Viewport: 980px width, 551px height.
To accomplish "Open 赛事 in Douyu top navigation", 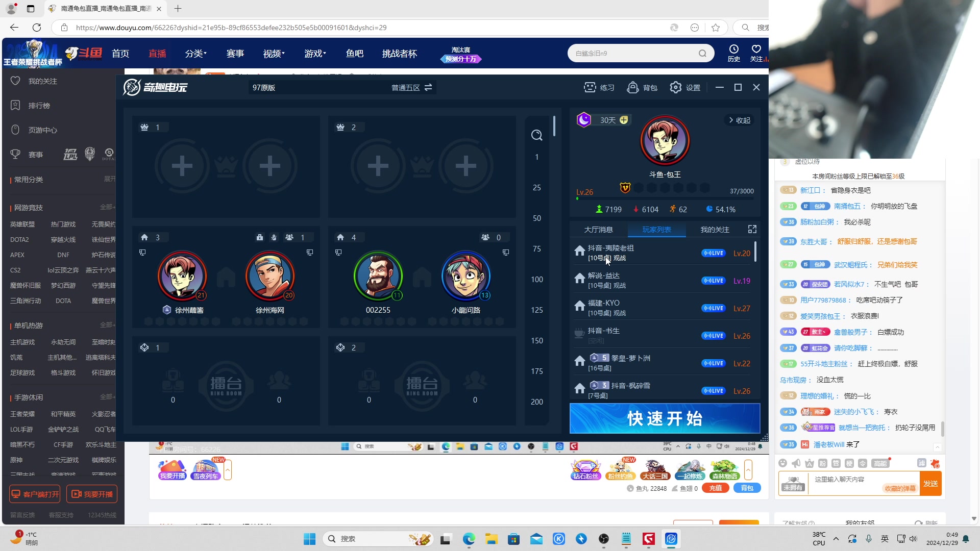I will point(235,54).
